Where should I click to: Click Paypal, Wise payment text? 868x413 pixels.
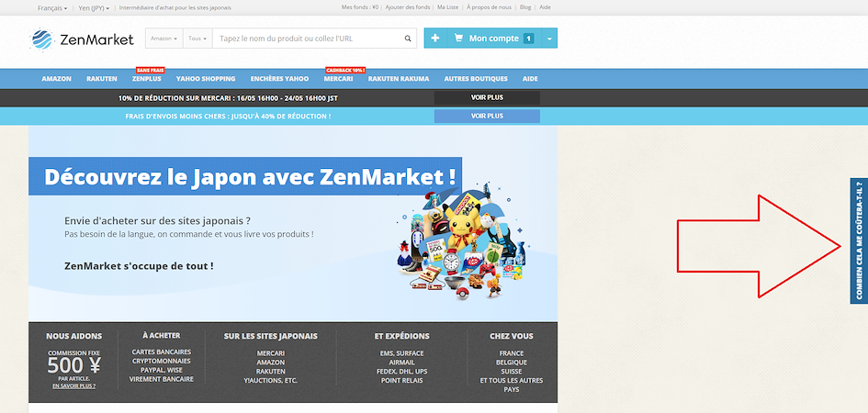pyautogui.click(x=161, y=370)
